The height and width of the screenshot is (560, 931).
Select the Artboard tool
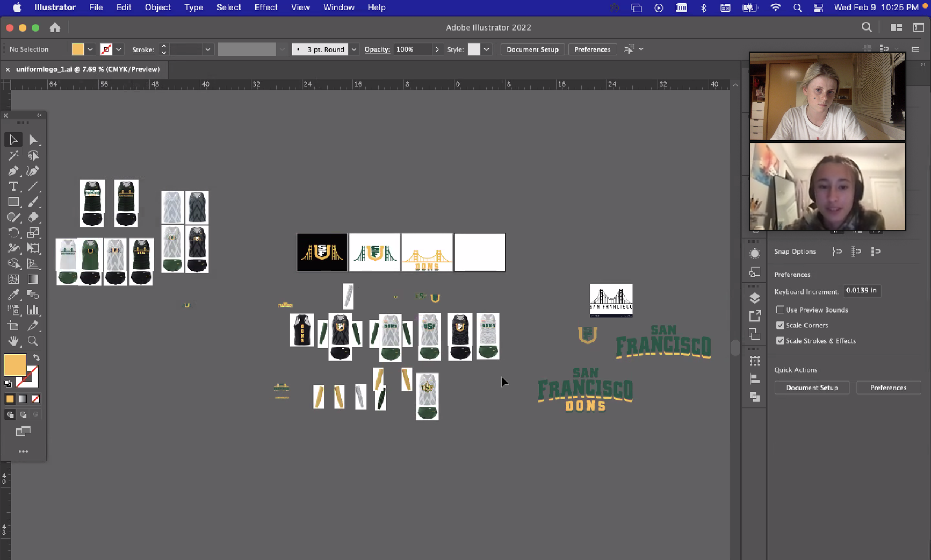point(14,326)
